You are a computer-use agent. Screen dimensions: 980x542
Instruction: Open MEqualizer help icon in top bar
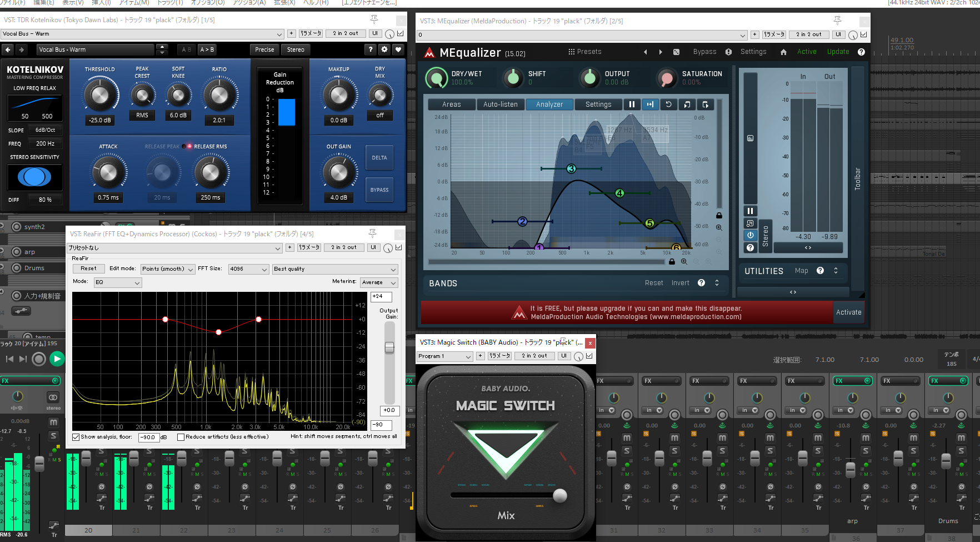(x=861, y=52)
